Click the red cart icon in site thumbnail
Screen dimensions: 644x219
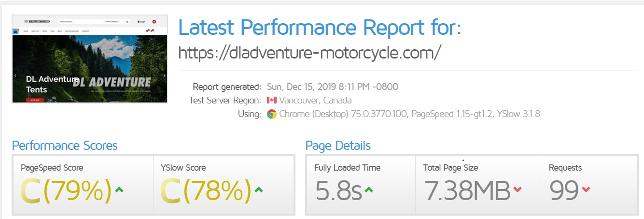[154, 22]
